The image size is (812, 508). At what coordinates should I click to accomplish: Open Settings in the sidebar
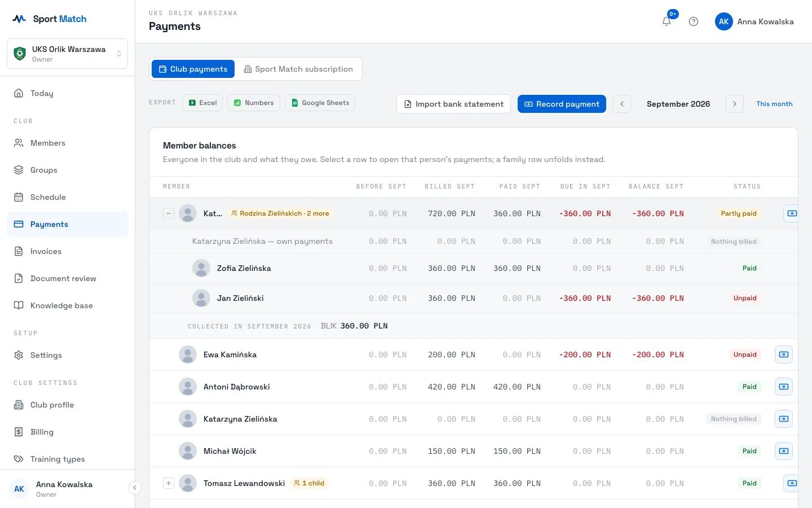pos(68,355)
